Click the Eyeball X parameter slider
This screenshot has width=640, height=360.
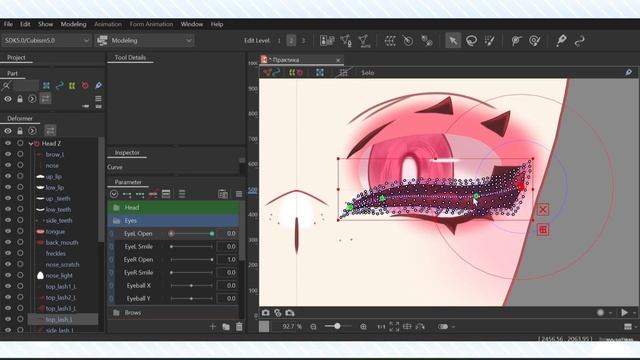191,285
